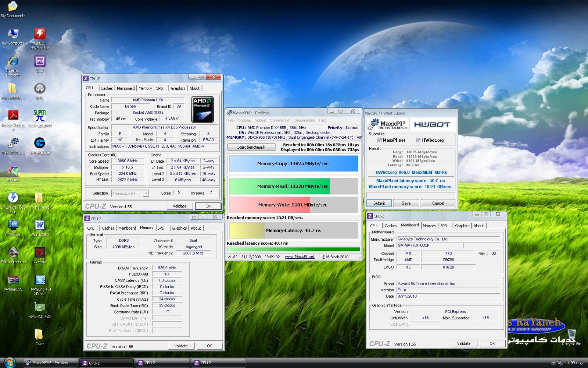Screen dimensions: 588x368
Task: Open Mainboard tab in top CPU-Z window
Action: point(126,88)
